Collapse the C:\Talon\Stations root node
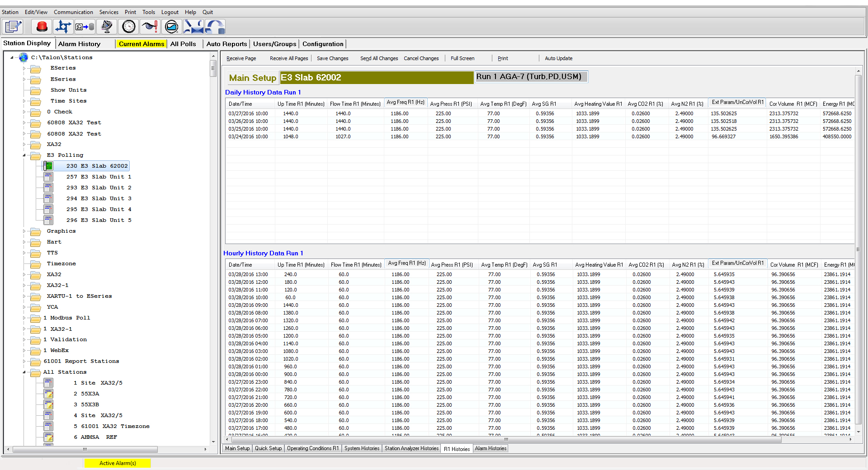The width and height of the screenshot is (868, 470). 12,57
